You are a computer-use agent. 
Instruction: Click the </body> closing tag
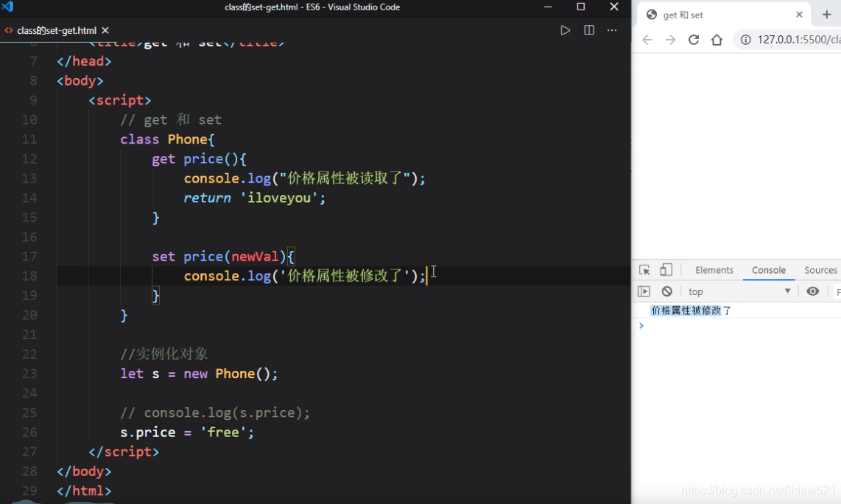click(x=84, y=472)
